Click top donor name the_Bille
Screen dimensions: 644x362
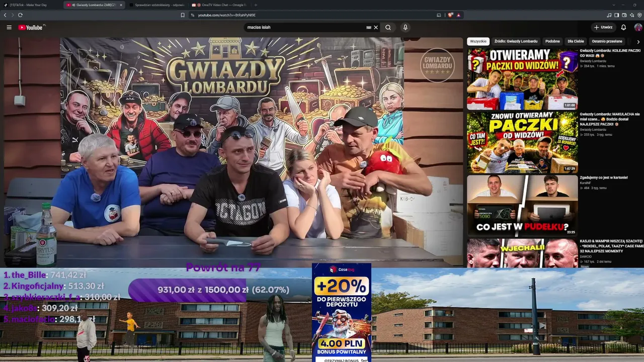29,275
